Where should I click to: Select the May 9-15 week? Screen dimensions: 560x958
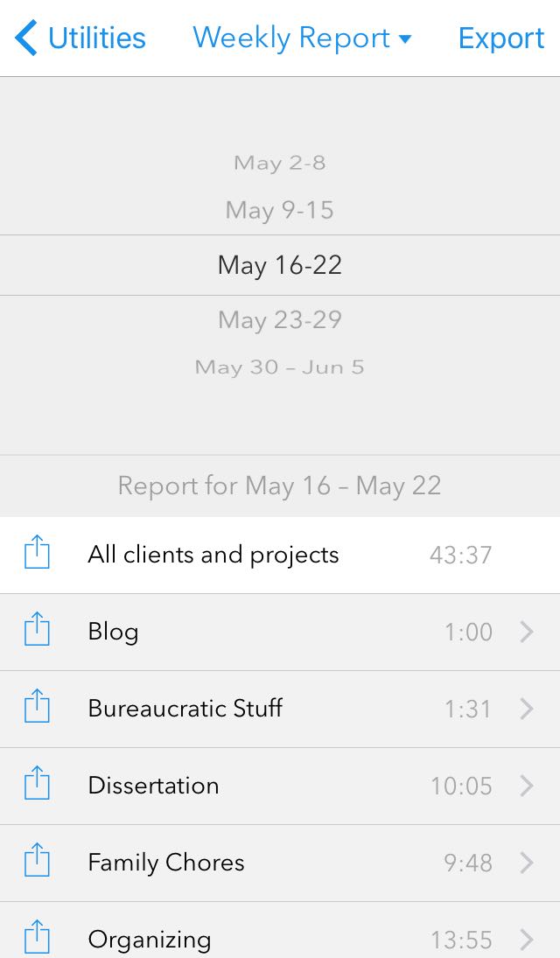click(280, 209)
